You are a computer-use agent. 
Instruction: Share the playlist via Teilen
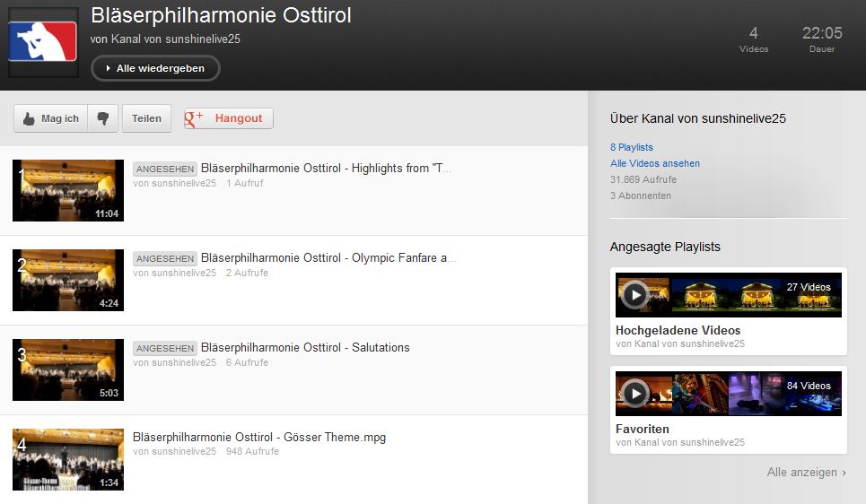(146, 118)
